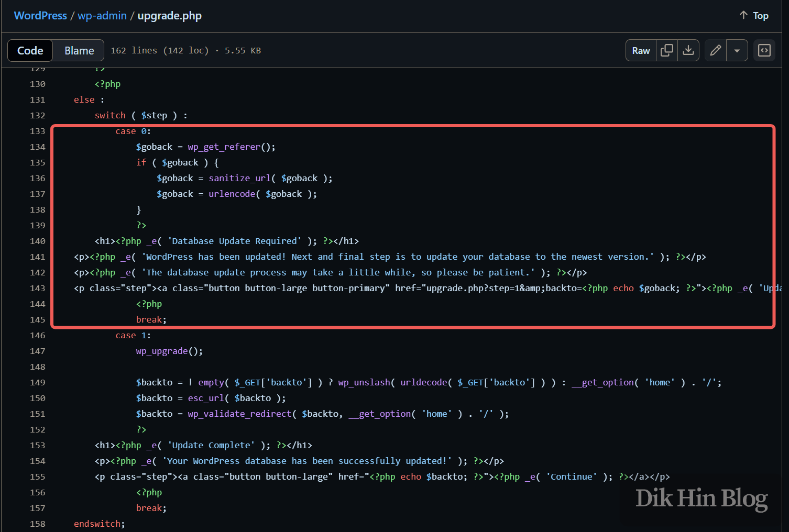Click line number 147 calling wp_upgrade
This screenshot has width=789, height=532.
click(37, 351)
